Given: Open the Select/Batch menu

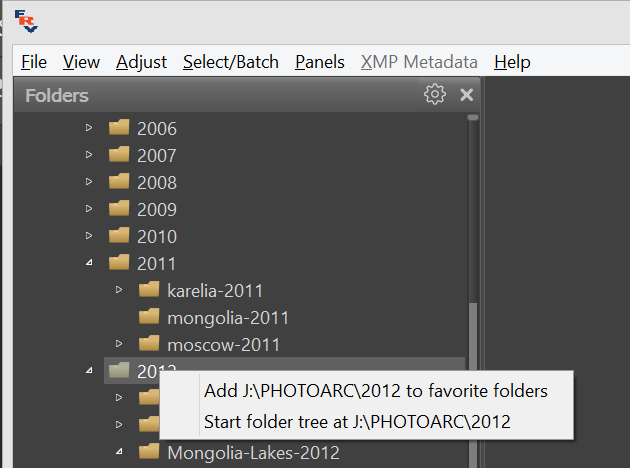Looking at the screenshot, I should 230,62.
